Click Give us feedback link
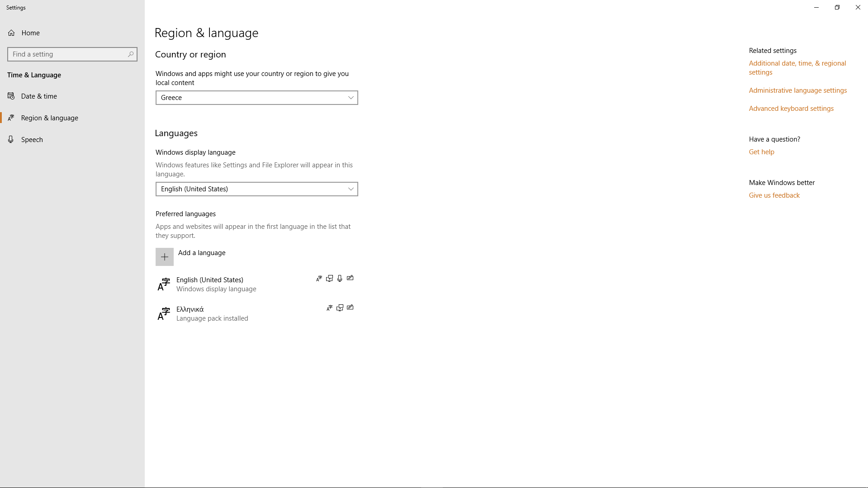 point(774,195)
